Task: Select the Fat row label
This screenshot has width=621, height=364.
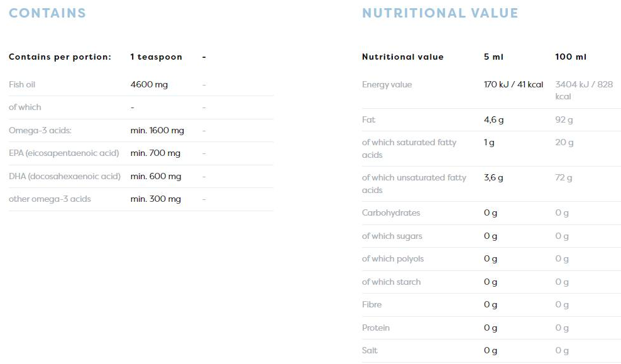Action: point(368,119)
